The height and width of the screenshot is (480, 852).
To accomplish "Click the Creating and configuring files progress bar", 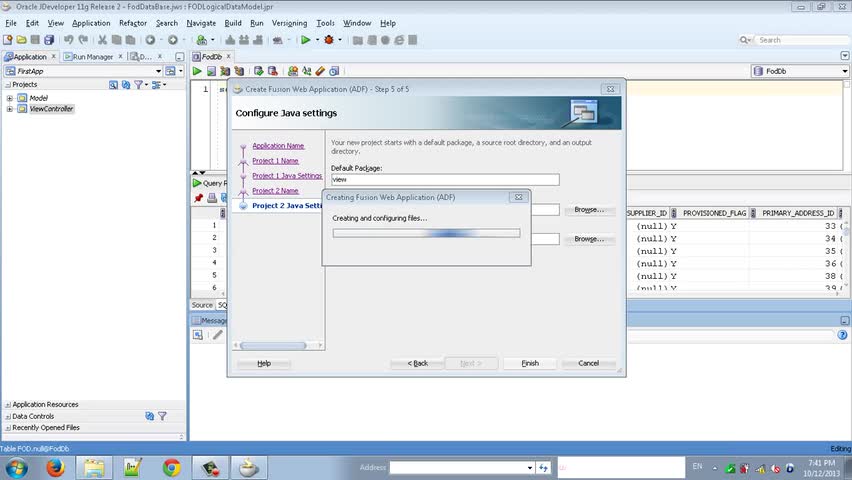I will (x=426, y=233).
